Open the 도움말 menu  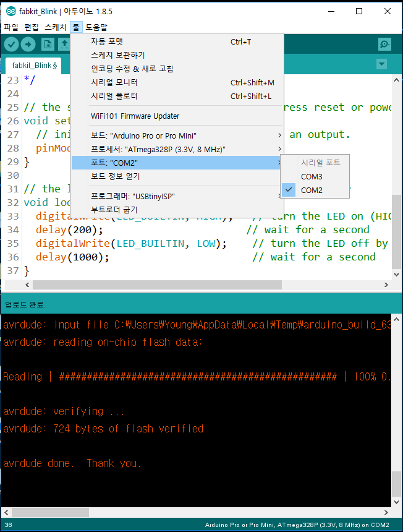(x=96, y=27)
